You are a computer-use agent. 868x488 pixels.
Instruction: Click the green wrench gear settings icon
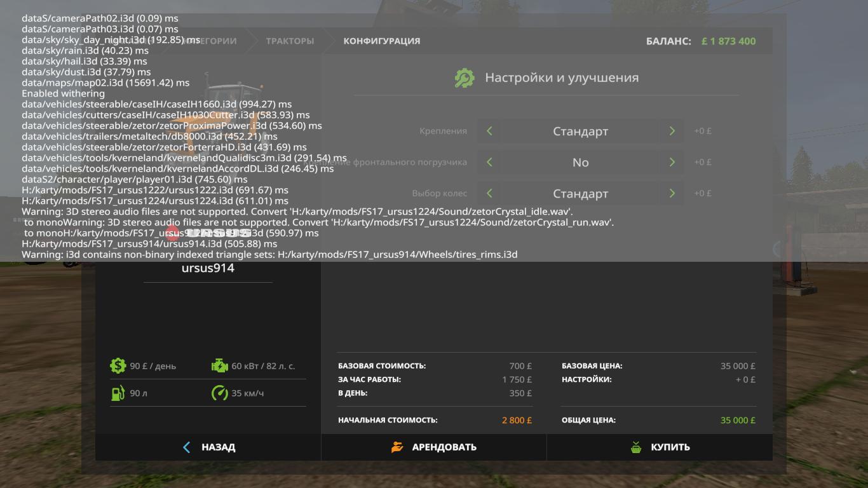click(x=465, y=78)
